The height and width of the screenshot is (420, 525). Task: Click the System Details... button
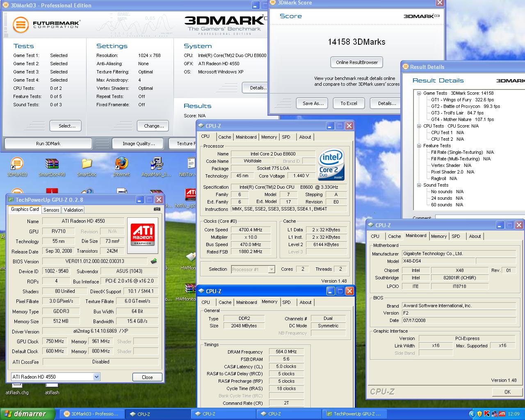pos(254,88)
